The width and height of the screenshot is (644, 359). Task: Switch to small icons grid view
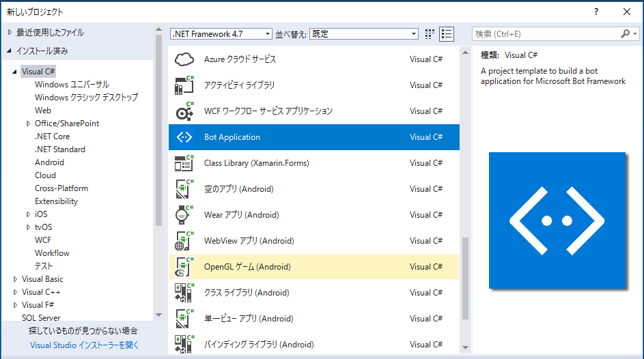(x=430, y=34)
